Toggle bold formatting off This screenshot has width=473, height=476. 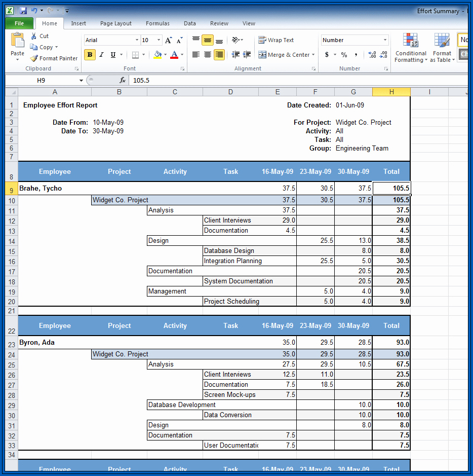90,54
